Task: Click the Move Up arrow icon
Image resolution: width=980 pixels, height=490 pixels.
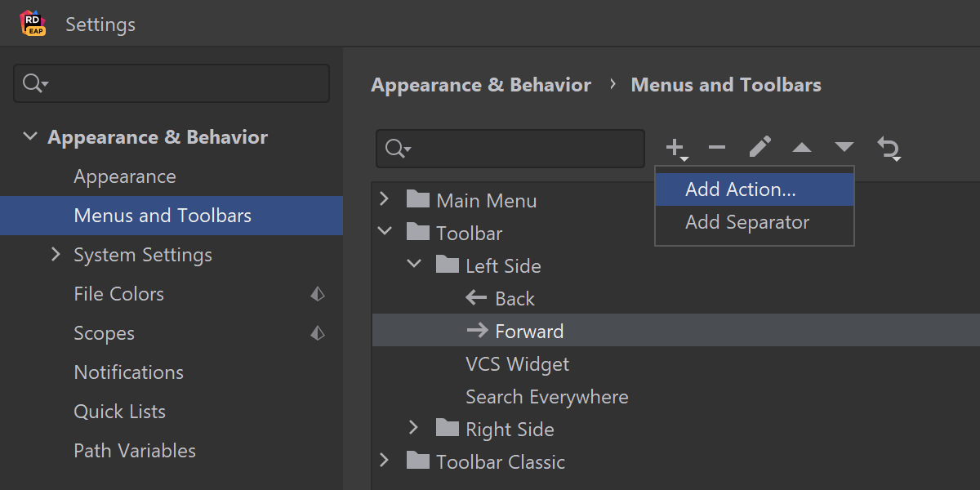Action: [802, 148]
